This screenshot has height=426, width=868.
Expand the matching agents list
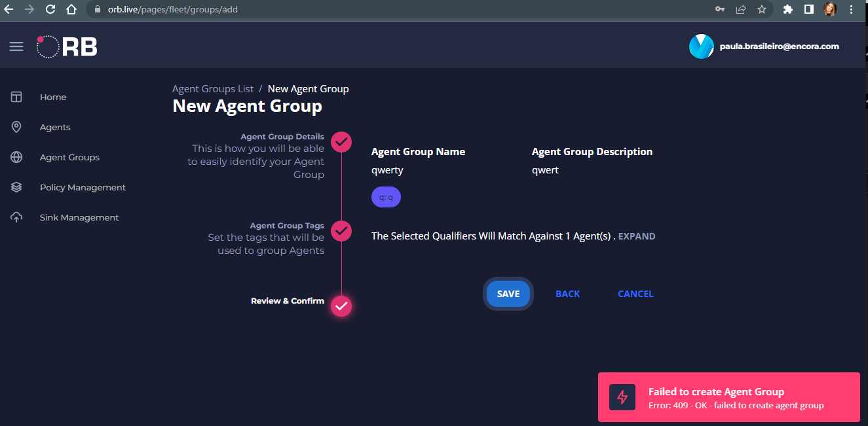637,236
